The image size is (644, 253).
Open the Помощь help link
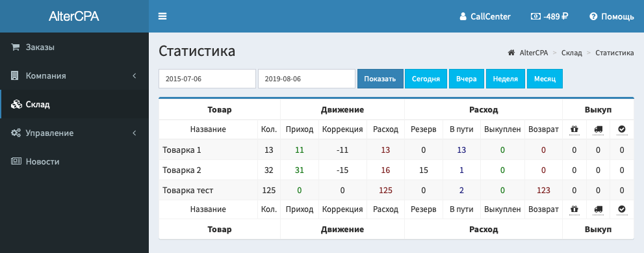tap(612, 16)
